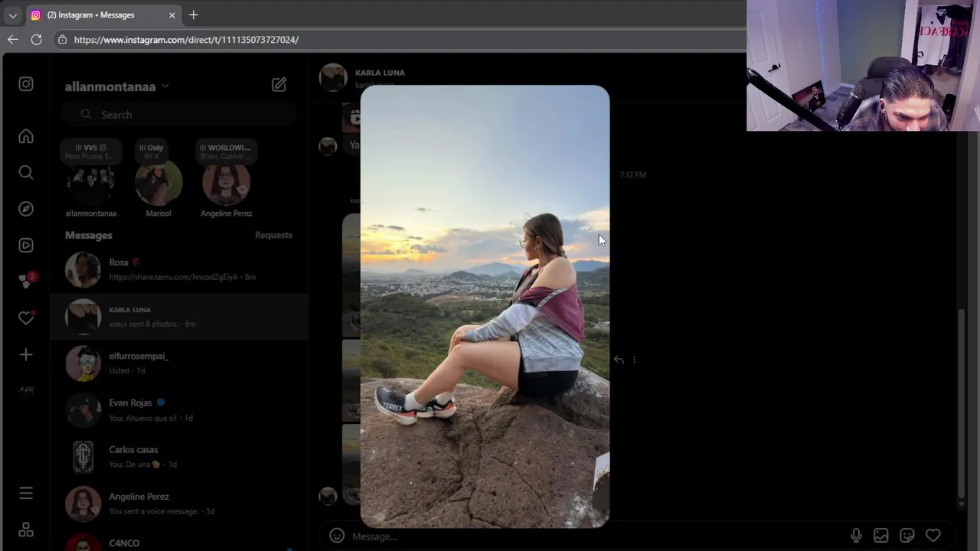Open Angeline Perez's note avatar

pyautogui.click(x=226, y=184)
